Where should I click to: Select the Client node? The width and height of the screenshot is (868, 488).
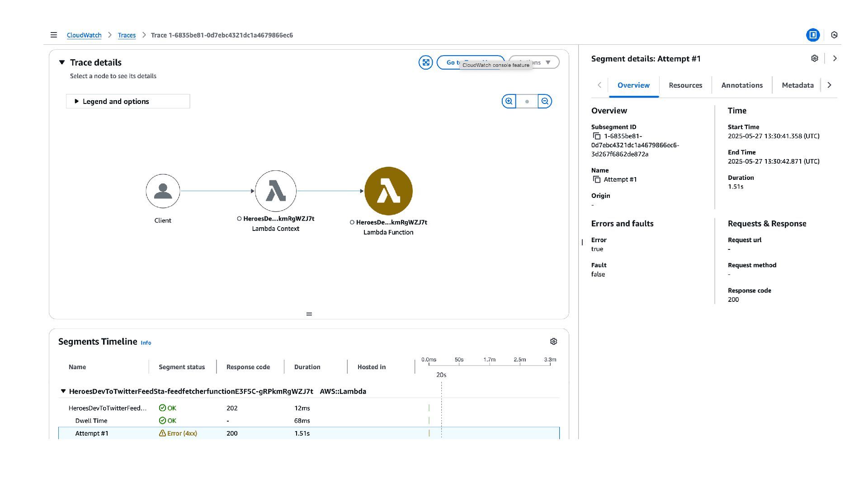coord(163,191)
